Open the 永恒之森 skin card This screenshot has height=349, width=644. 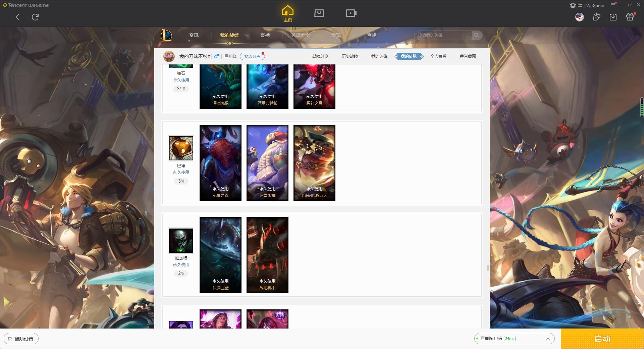[220, 163]
